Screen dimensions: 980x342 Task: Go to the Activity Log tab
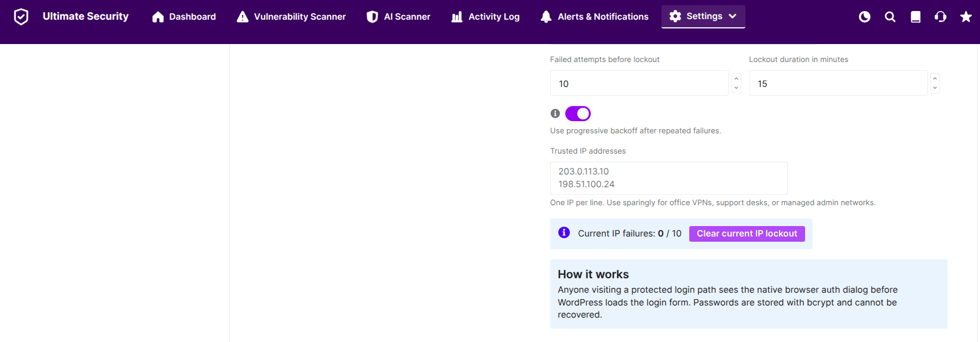click(485, 17)
